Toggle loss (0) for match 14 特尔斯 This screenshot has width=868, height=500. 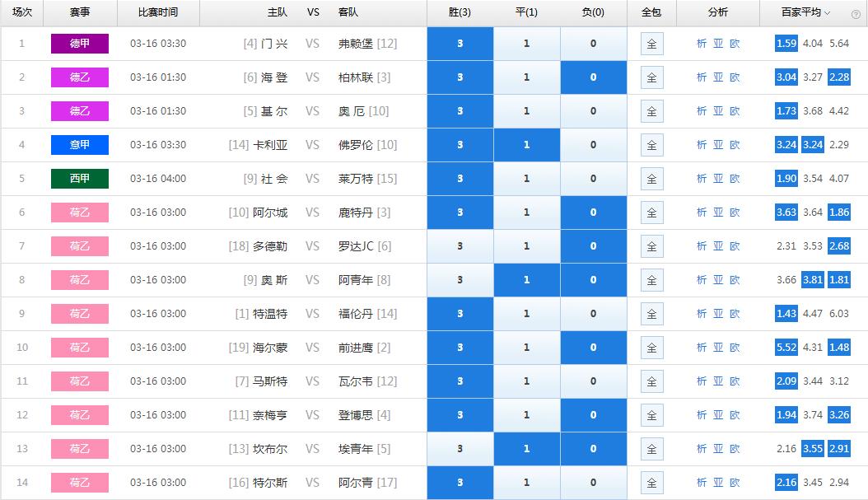tap(594, 483)
